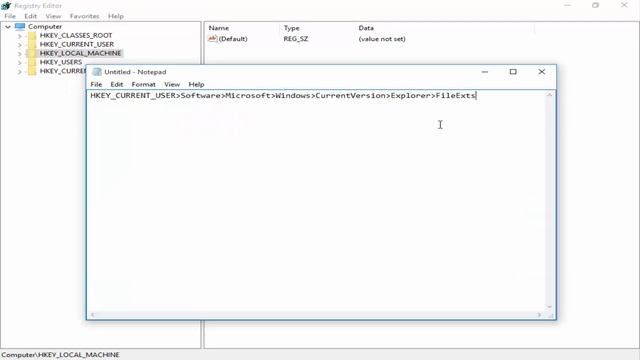640x360 pixels.
Task: Select HKEY_CLASSES_ROOT key label
Action: click(x=76, y=36)
